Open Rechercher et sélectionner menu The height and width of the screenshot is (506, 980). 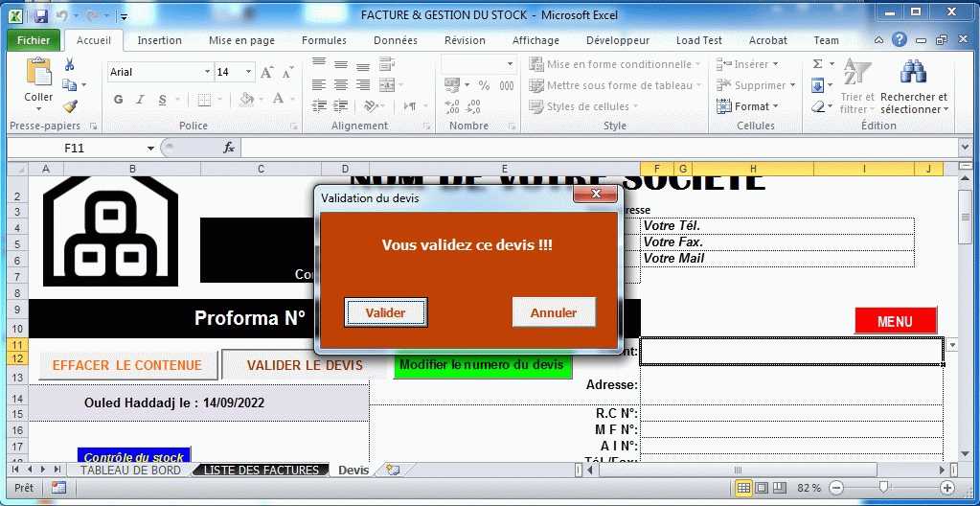tap(914, 85)
